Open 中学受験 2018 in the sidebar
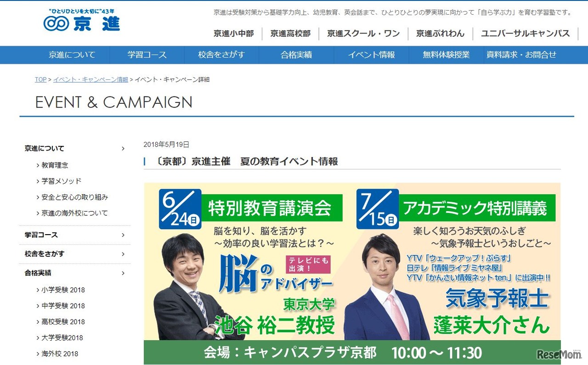This screenshot has height=365, width=588. (x=63, y=306)
